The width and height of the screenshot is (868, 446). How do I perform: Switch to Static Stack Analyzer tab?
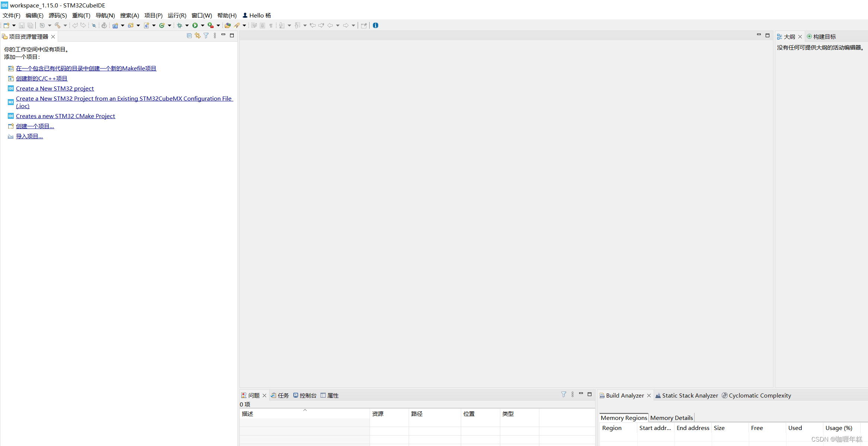pos(687,395)
